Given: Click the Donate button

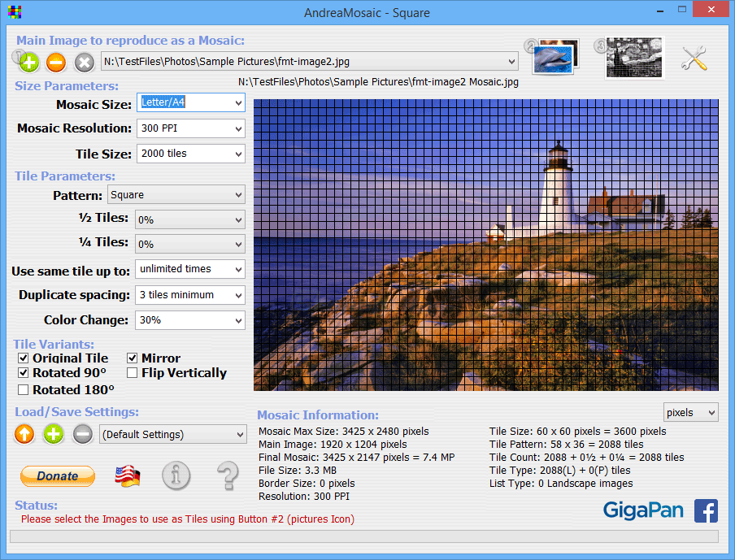Looking at the screenshot, I should pos(58,476).
